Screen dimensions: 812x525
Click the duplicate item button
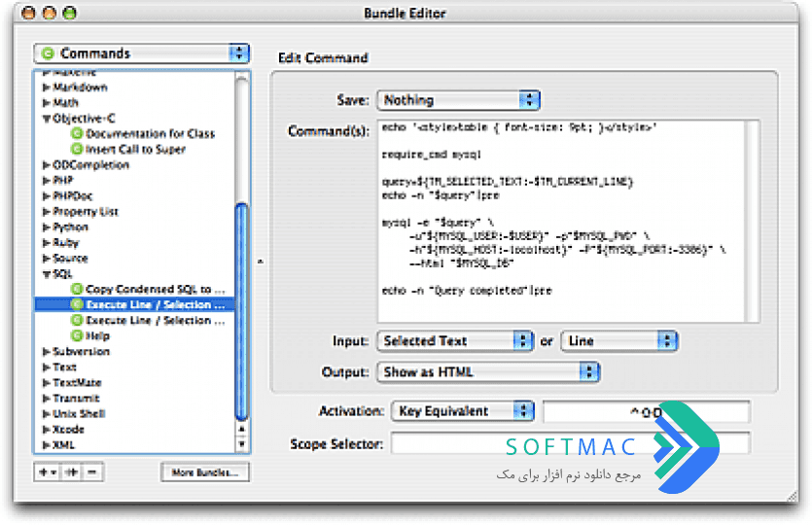[x=72, y=472]
